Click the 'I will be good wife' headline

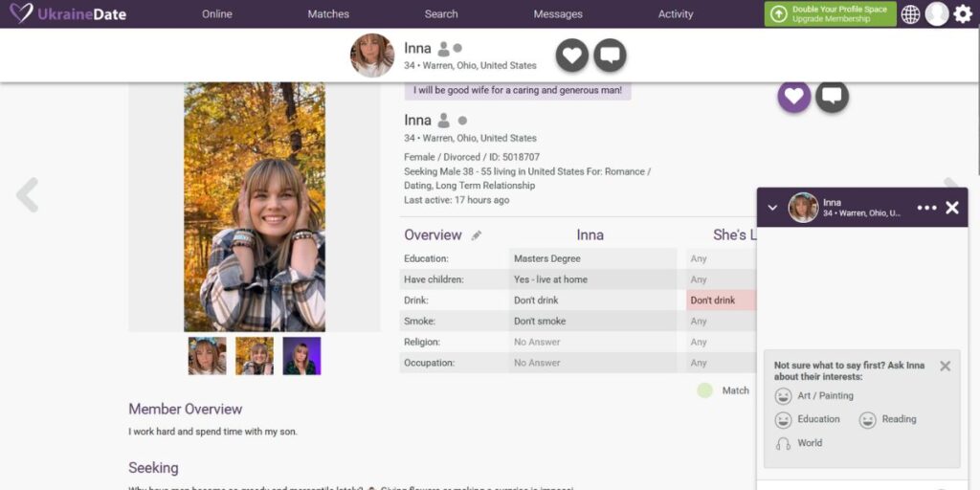pyautogui.click(x=518, y=90)
